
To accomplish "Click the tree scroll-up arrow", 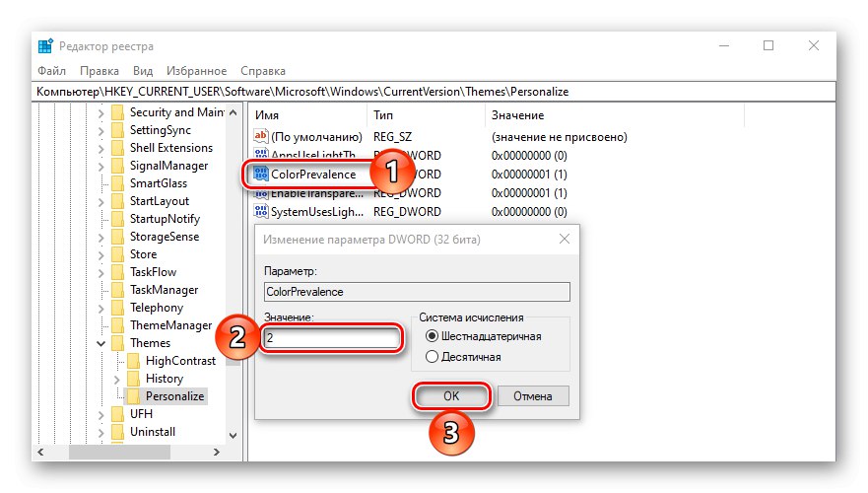I will coord(234,112).
